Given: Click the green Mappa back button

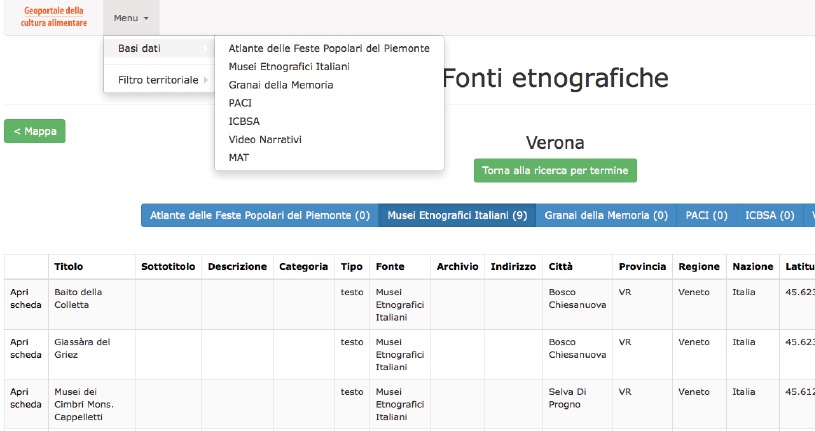Looking at the screenshot, I should pos(35,131).
